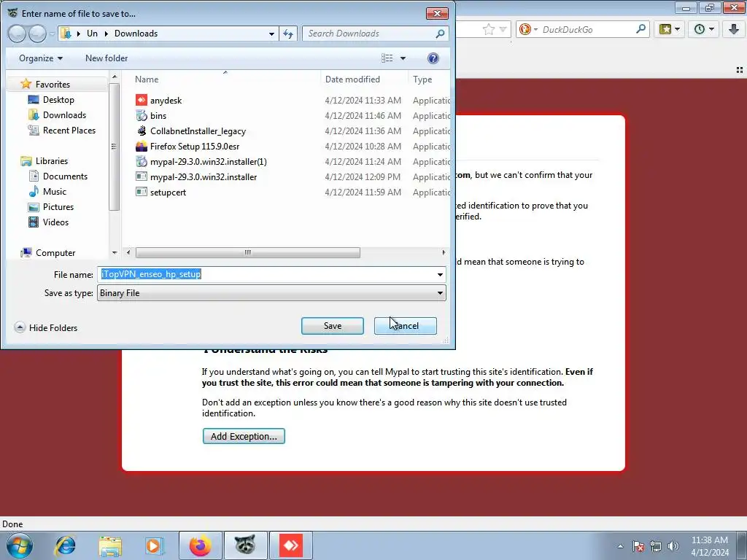
Task: Click the taskbar clock showing 11:38 AM
Action: (709, 545)
